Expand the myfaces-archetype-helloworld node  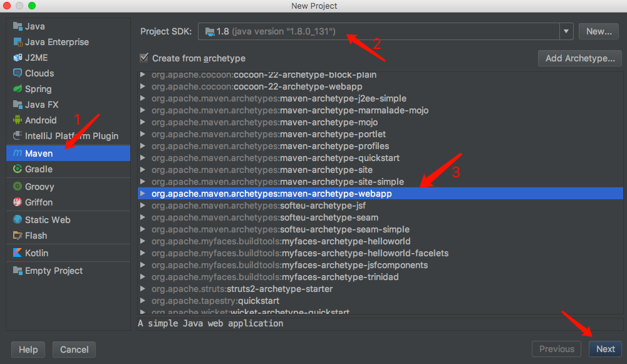(142, 241)
